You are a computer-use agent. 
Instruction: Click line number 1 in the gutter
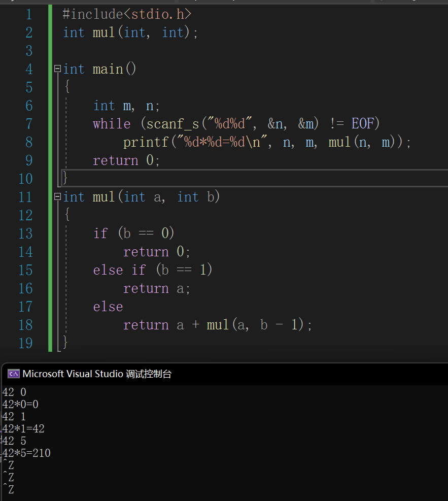coord(29,14)
